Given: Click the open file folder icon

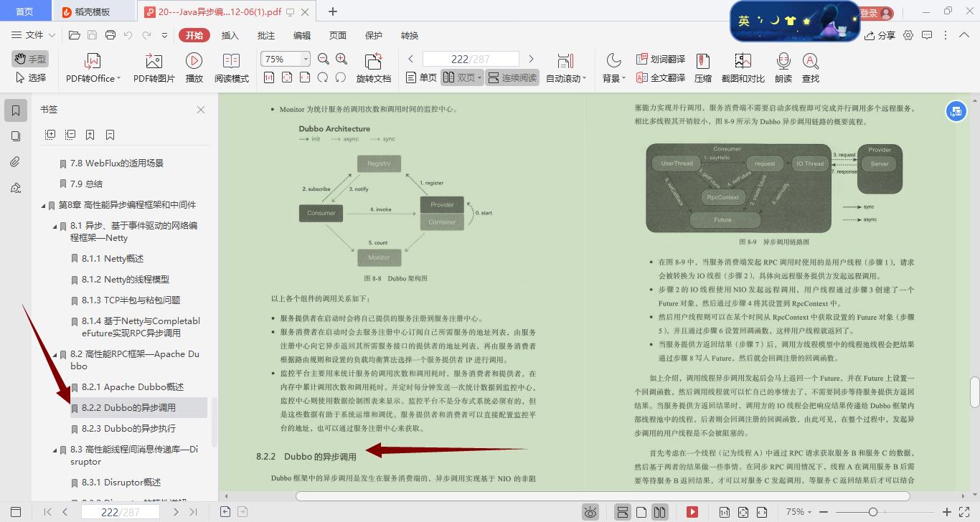Looking at the screenshot, I should (x=74, y=35).
